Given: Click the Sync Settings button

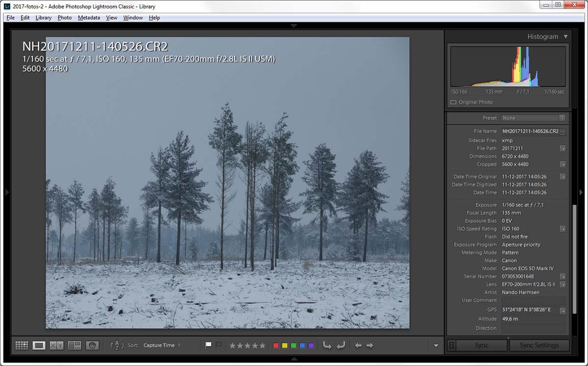Looking at the screenshot, I should pyautogui.click(x=539, y=345).
